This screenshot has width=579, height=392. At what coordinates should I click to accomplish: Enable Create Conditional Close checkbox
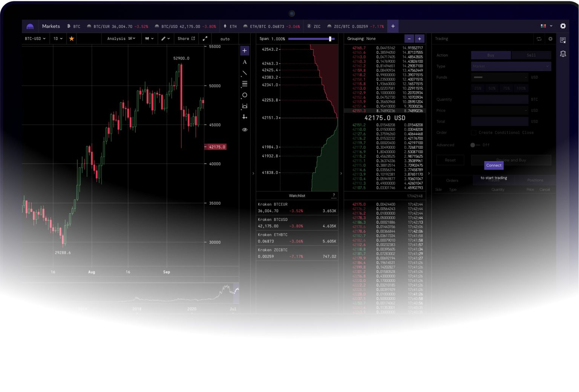pos(473,133)
